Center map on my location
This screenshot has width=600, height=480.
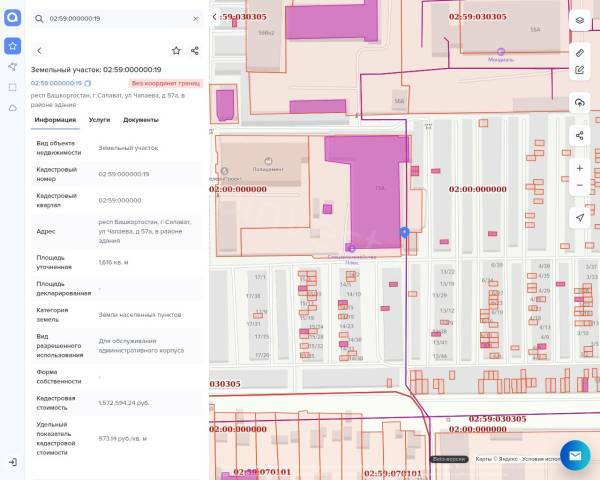tap(580, 217)
